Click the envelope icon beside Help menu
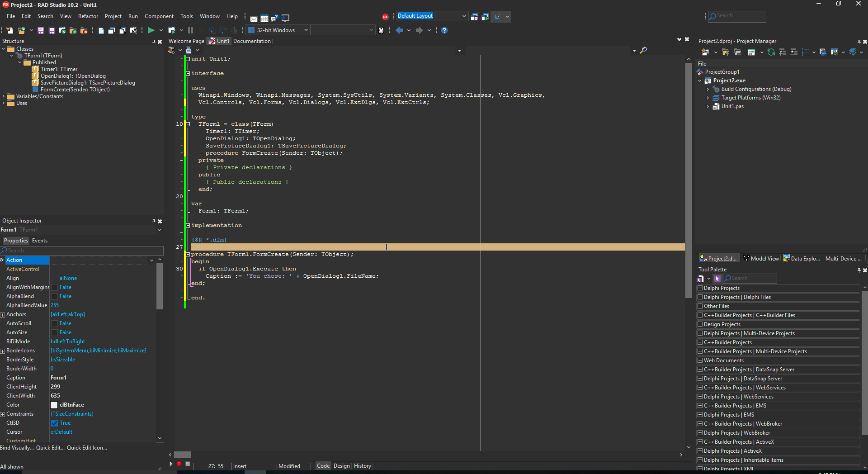This screenshot has height=474, width=868. pos(254,19)
